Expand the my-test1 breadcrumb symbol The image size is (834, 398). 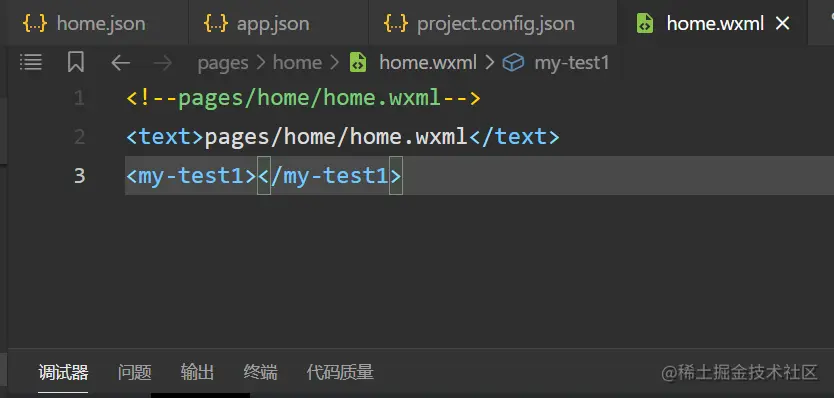coord(572,63)
